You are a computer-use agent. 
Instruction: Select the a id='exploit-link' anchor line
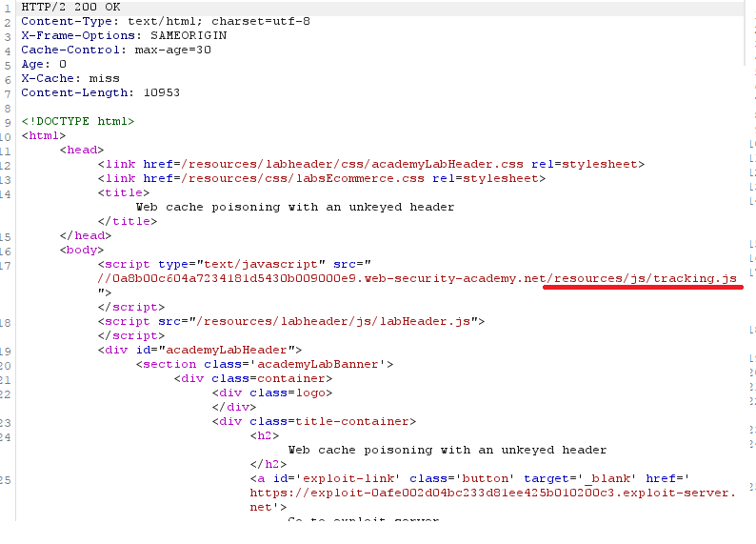pos(470,478)
